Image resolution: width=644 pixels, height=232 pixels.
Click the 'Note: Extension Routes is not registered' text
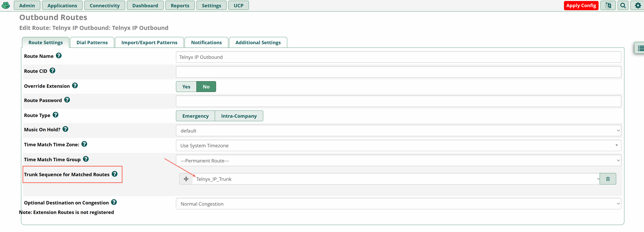point(67,212)
